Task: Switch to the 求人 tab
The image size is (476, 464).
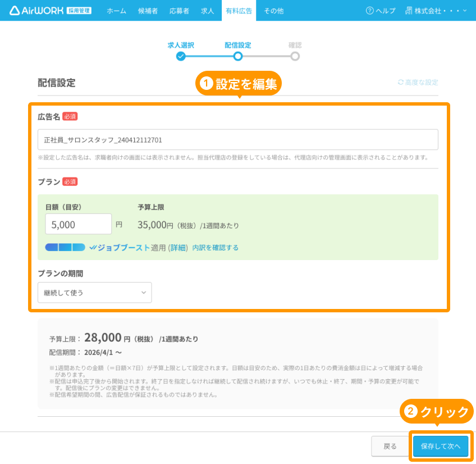Action: (207, 11)
